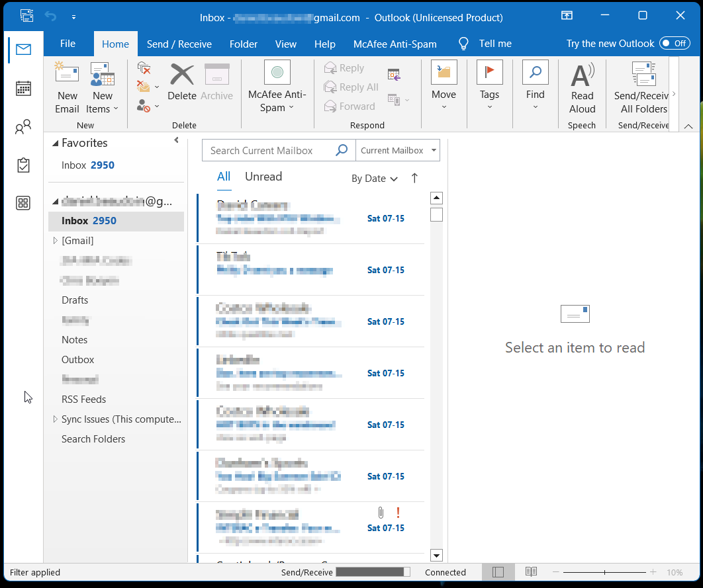The height and width of the screenshot is (588, 703).
Task: Toggle Try the new Outlook switch
Action: 675,44
